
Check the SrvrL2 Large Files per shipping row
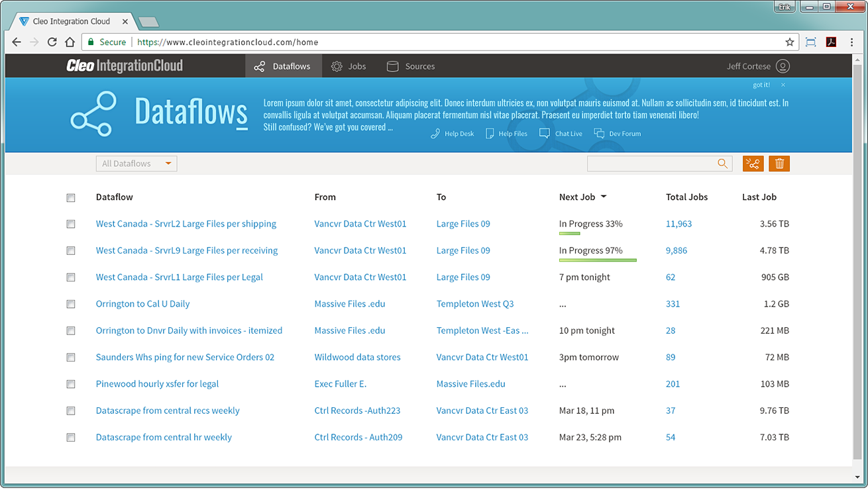(x=71, y=224)
